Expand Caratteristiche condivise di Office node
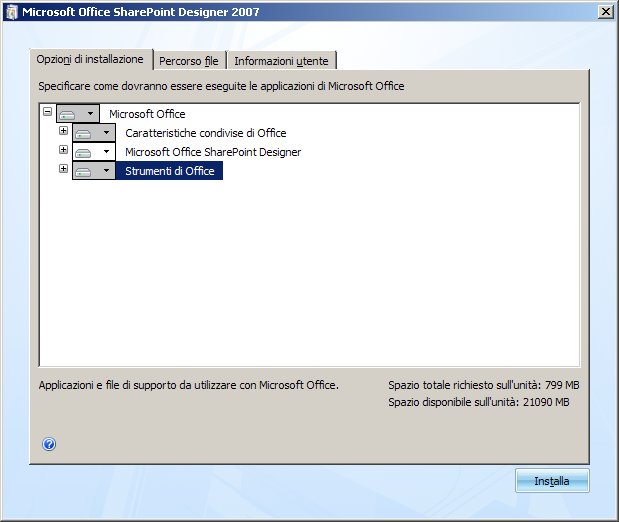 click(x=63, y=130)
